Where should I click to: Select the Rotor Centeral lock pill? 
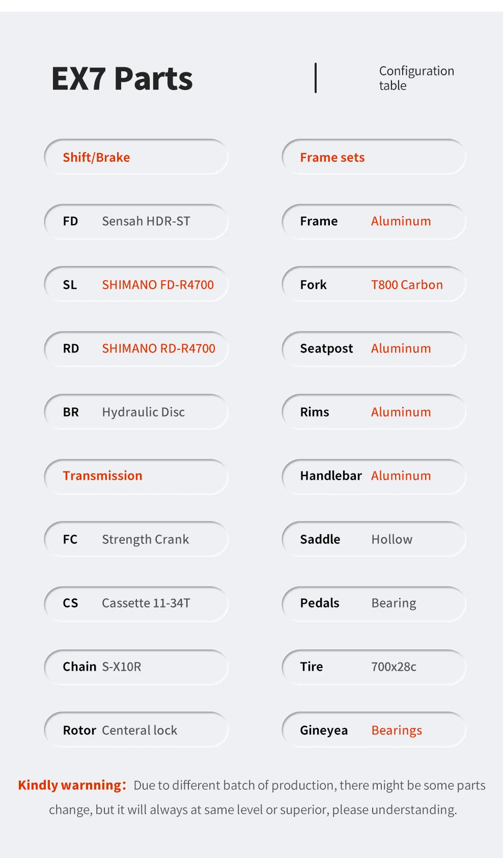pyautogui.click(x=136, y=730)
